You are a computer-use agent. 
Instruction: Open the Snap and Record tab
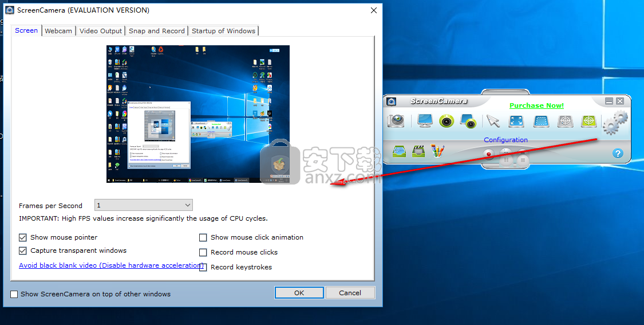(x=157, y=31)
